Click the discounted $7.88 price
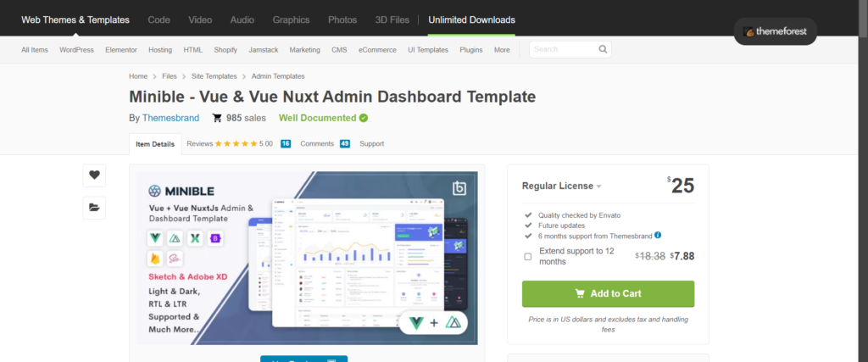Screen dimensions: 868x362 (x=682, y=256)
